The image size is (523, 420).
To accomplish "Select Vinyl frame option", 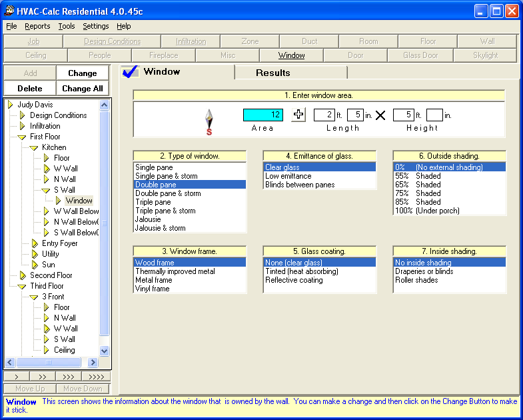I will point(153,289).
